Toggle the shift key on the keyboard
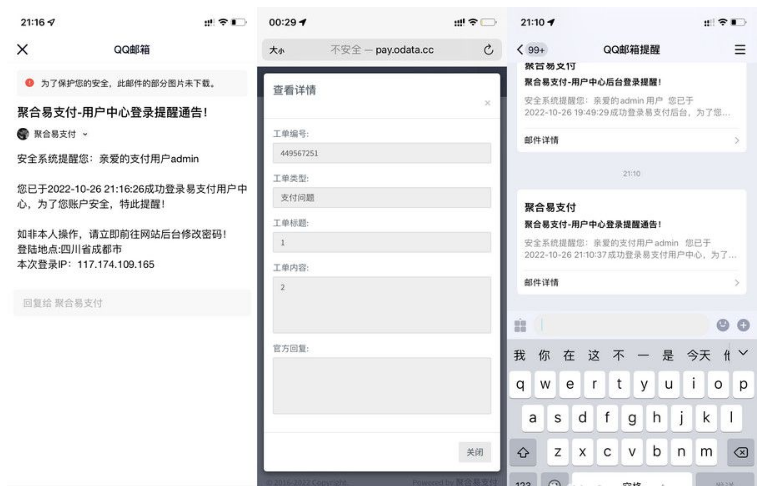The width and height of the screenshot is (765, 486). pos(523,452)
